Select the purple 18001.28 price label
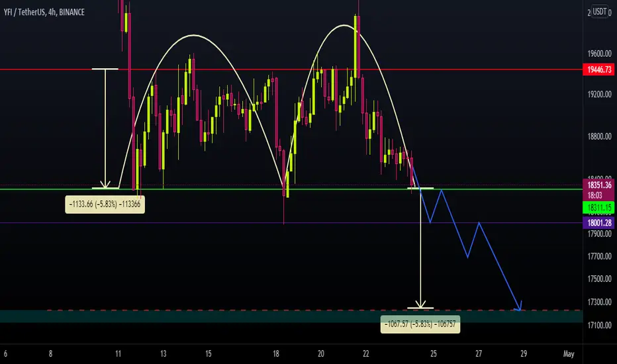The height and width of the screenshot is (364, 617). tap(599, 223)
